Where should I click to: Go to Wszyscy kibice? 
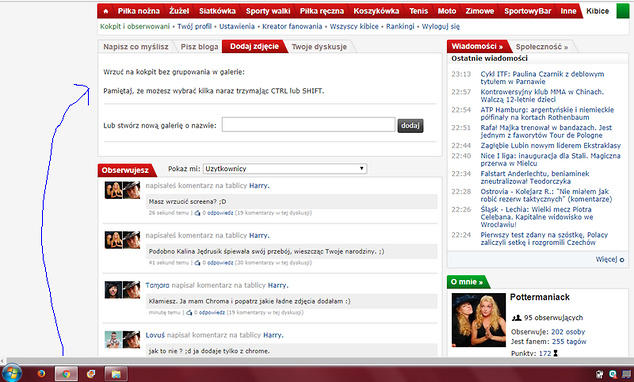(354, 27)
